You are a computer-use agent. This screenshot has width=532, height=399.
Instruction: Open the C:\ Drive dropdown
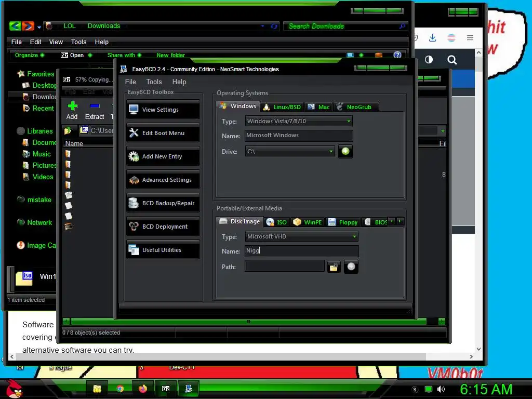tap(290, 151)
